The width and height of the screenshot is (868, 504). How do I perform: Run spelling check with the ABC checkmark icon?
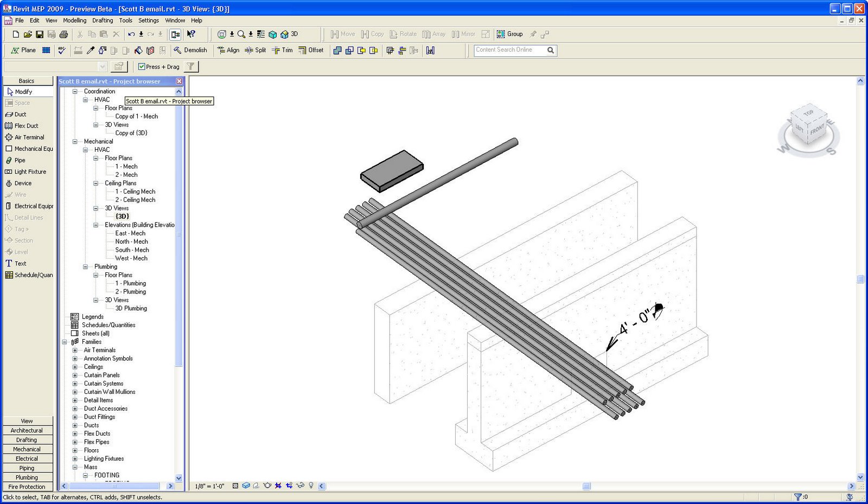[x=62, y=50]
